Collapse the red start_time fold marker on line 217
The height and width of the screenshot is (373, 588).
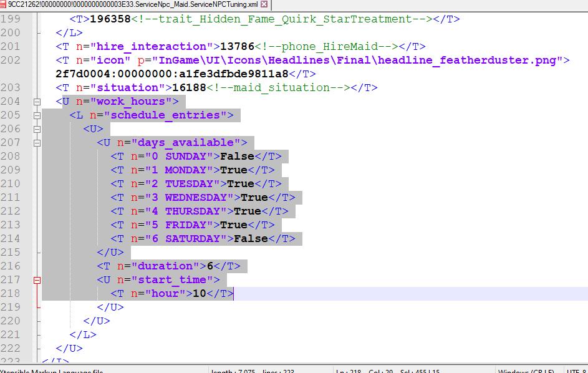(37, 280)
